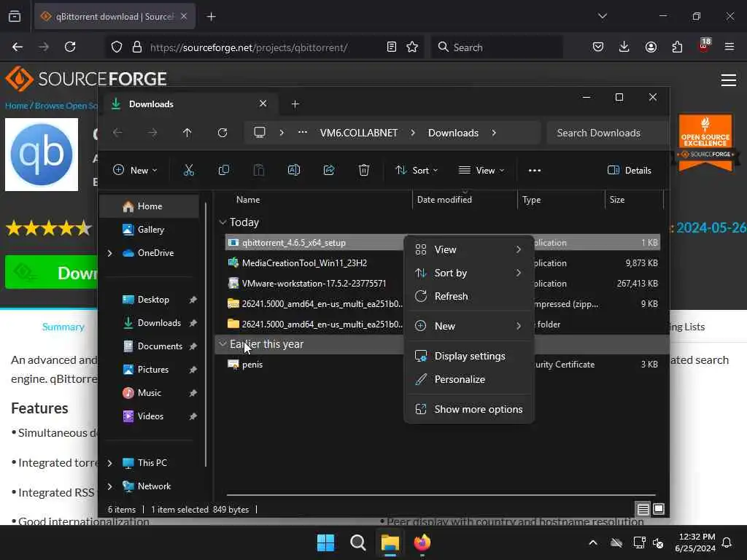Collapse the Today group

[x=222, y=222]
